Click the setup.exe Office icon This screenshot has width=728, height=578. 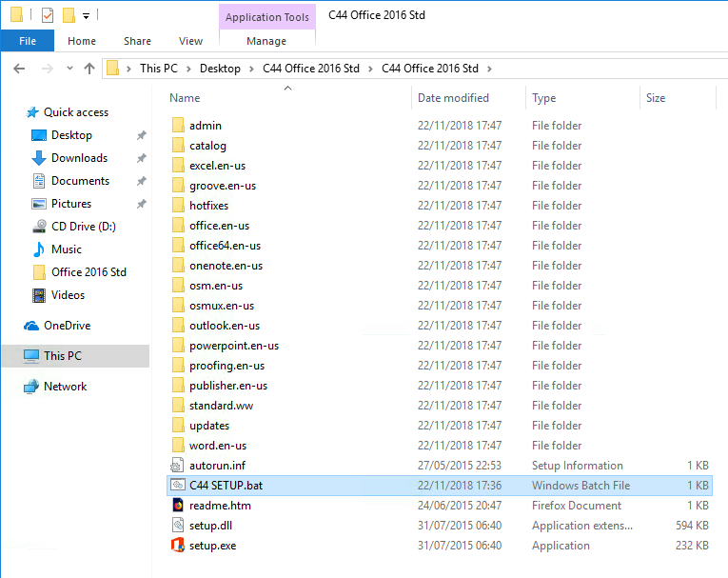(177, 546)
